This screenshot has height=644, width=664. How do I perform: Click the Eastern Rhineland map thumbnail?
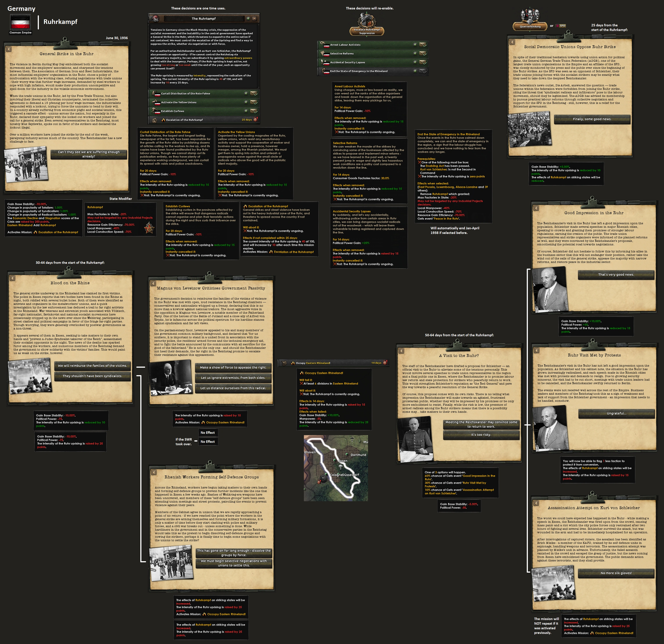pyautogui.click(x=336, y=468)
